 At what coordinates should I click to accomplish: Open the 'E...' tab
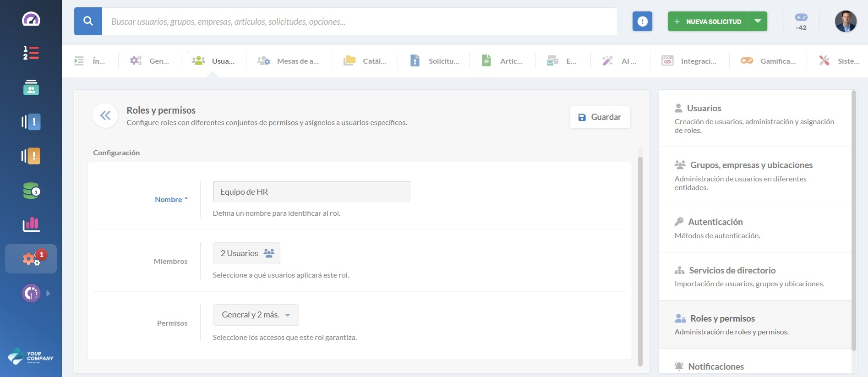click(562, 61)
